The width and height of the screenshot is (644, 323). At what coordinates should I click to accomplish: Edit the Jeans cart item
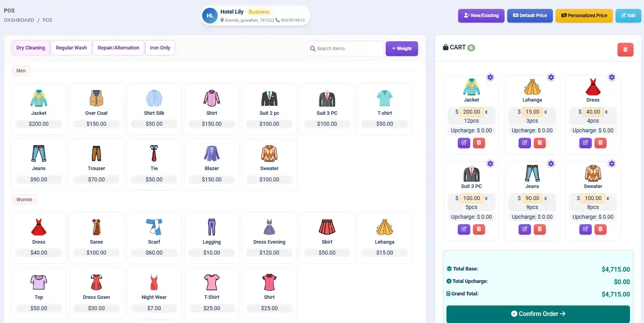[x=524, y=229]
